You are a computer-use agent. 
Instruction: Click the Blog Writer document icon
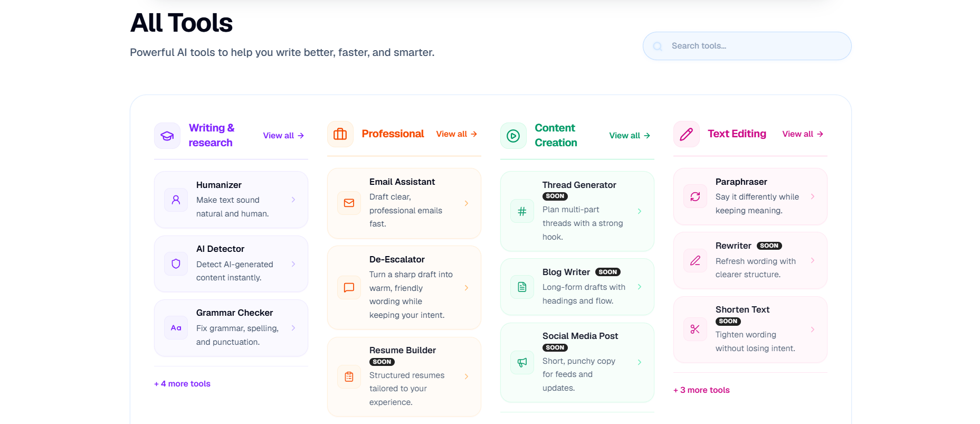522,287
